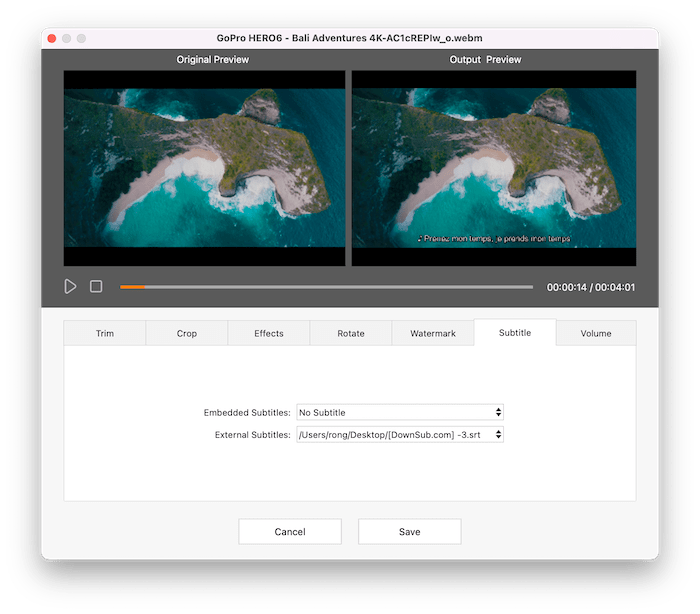
Task: Switch to the Volume tab
Action: (x=596, y=333)
